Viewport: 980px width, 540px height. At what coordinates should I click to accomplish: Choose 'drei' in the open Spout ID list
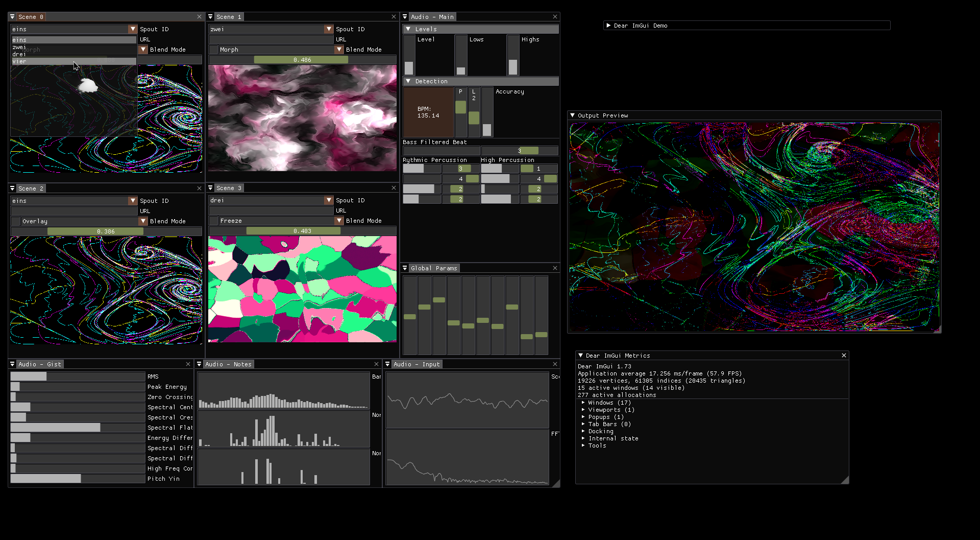pyautogui.click(x=74, y=54)
